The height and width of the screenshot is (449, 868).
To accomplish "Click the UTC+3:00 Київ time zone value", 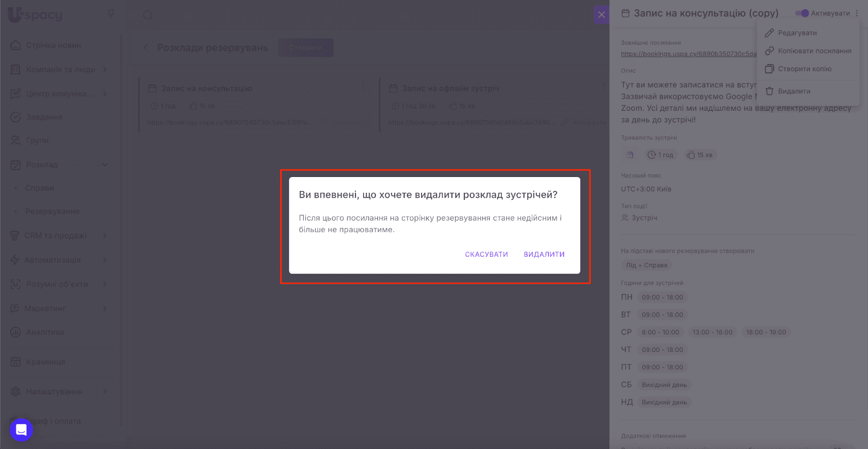I will pos(646,189).
